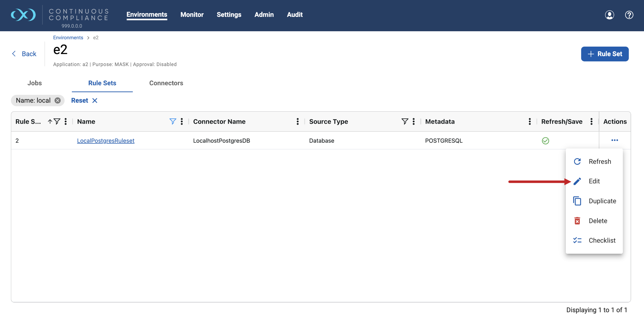
Task: Switch to the Jobs tab
Action: pyautogui.click(x=34, y=83)
